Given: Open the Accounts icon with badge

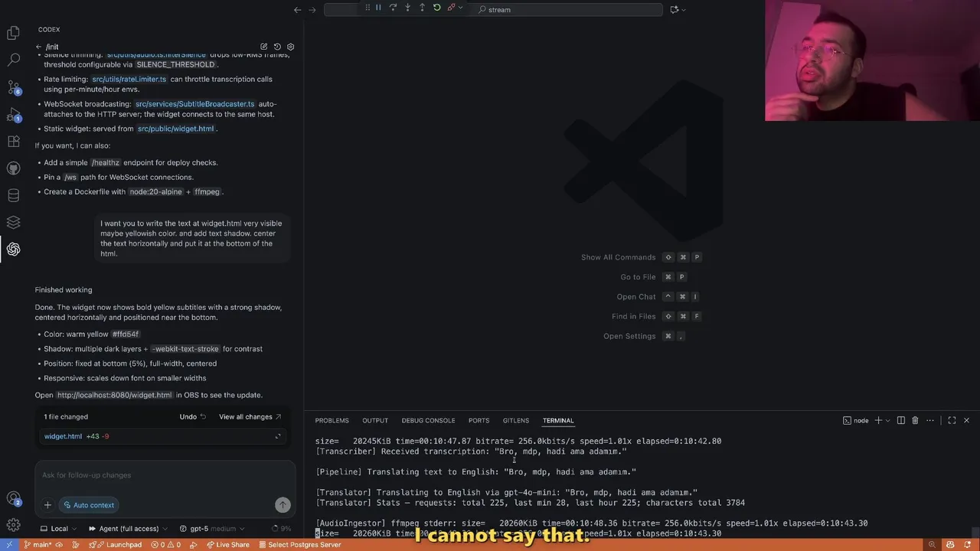Looking at the screenshot, I should tap(13, 499).
